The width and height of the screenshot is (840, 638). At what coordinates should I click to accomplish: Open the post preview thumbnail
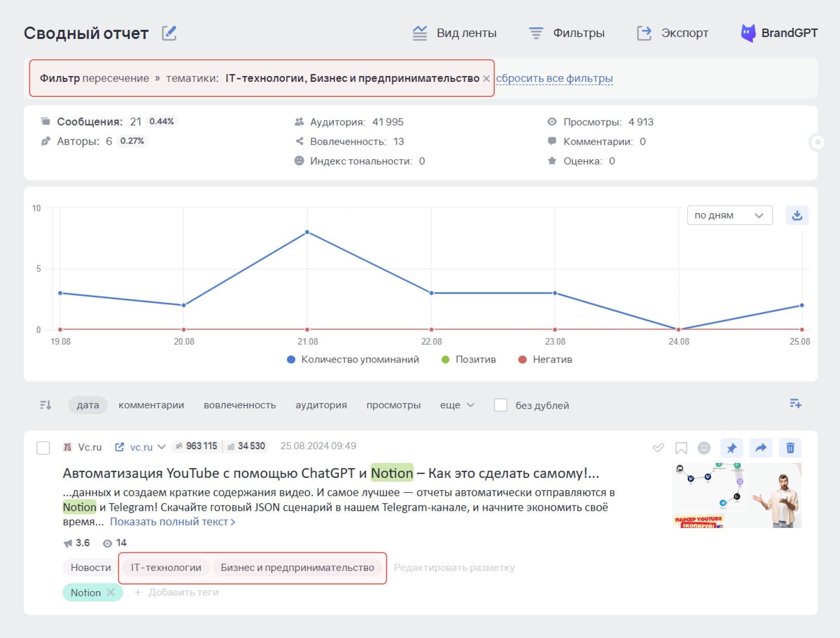point(736,496)
